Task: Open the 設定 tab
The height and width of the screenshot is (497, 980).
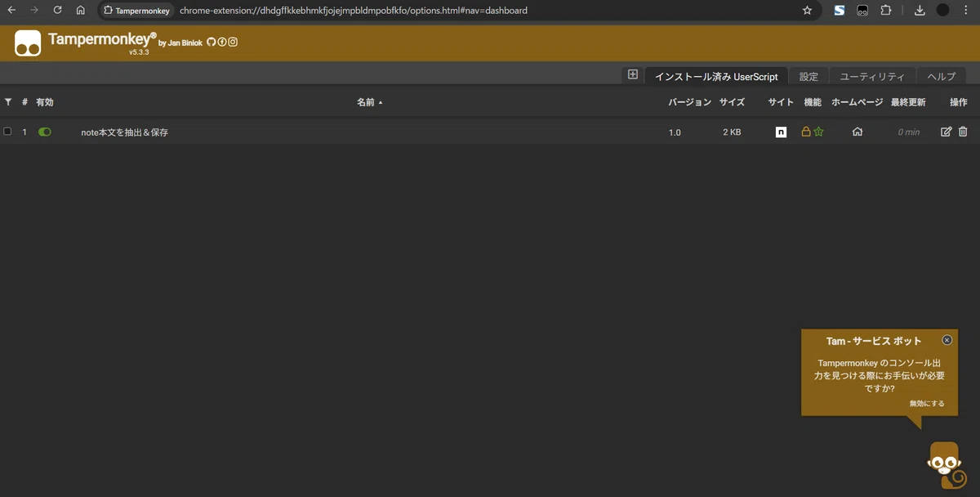Action: [808, 76]
